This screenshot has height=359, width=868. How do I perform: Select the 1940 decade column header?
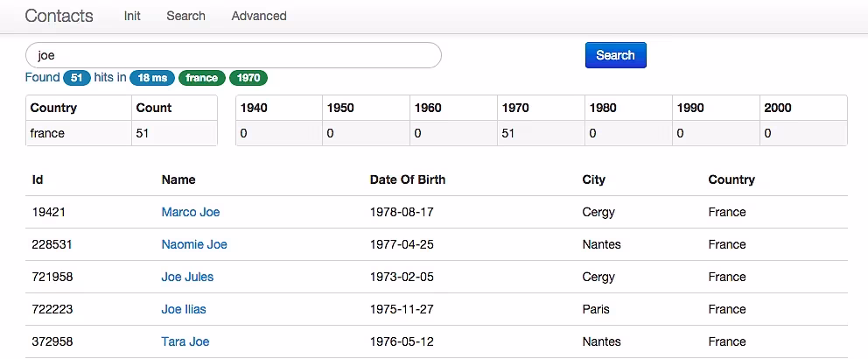pos(254,108)
